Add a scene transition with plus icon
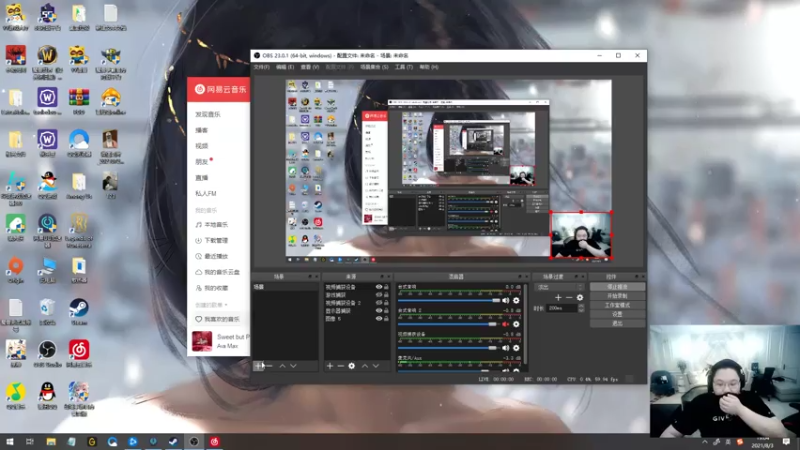The width and height of the screenshot is (800, 450). click(558, 297)
